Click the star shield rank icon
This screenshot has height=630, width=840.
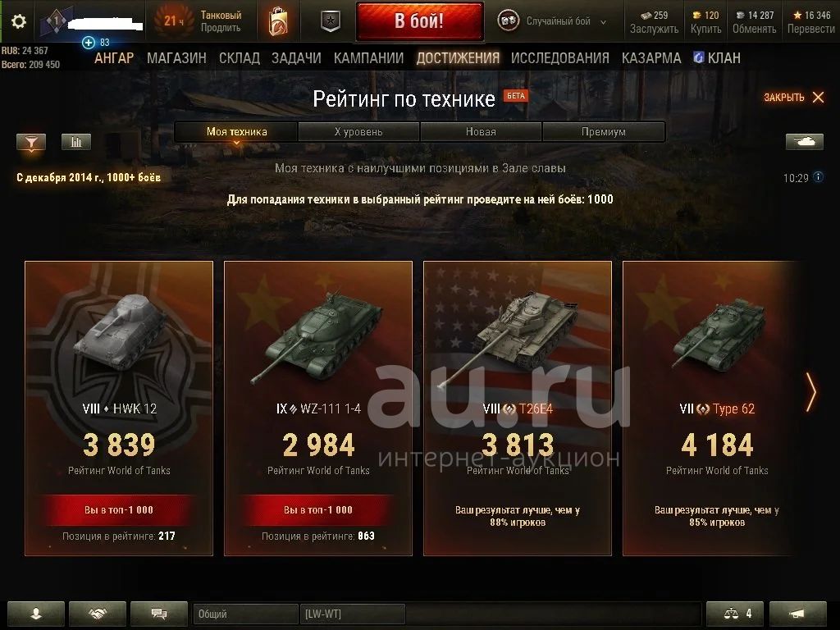click(x=331, y=21)
